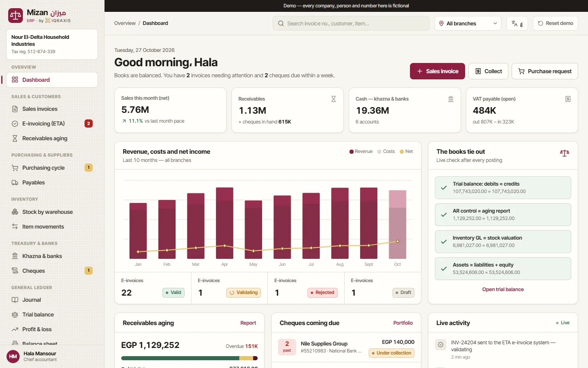This screenshot has width=588, height=368.
Task: Open trial balance link
Action: click(503, 289)
